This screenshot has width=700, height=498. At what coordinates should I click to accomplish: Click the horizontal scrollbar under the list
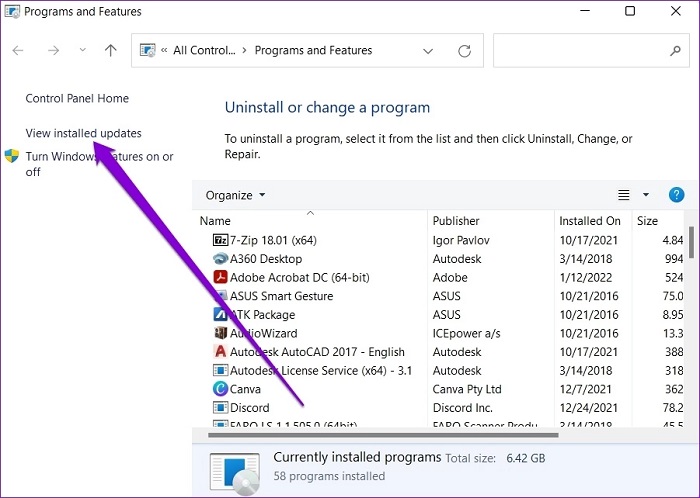[383, 435]
